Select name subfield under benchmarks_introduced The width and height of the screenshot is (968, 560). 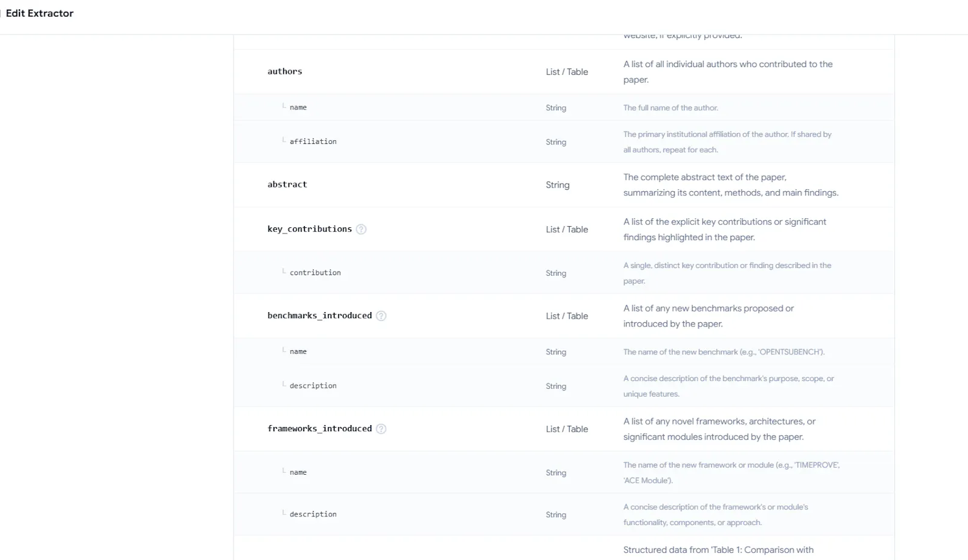298,351
